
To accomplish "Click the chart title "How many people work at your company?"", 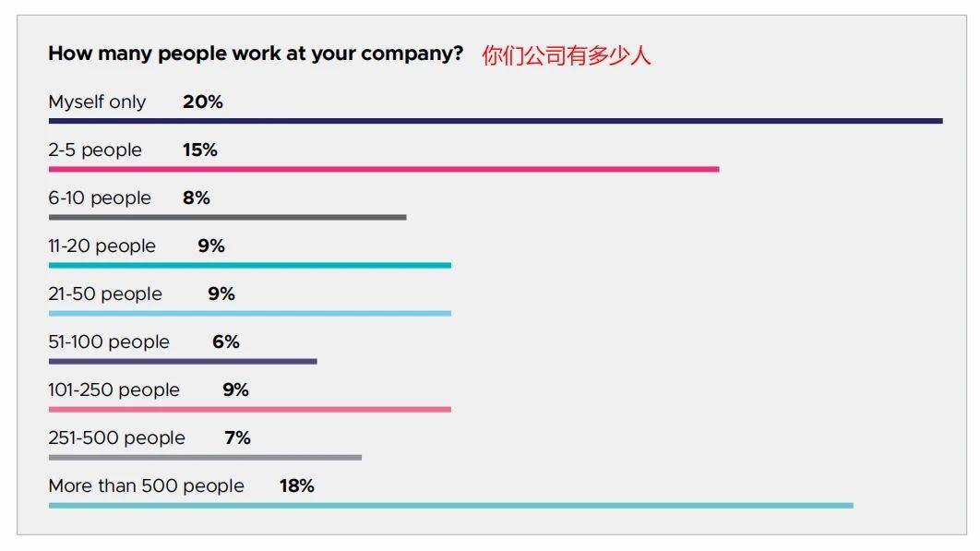I will (256, 54).
